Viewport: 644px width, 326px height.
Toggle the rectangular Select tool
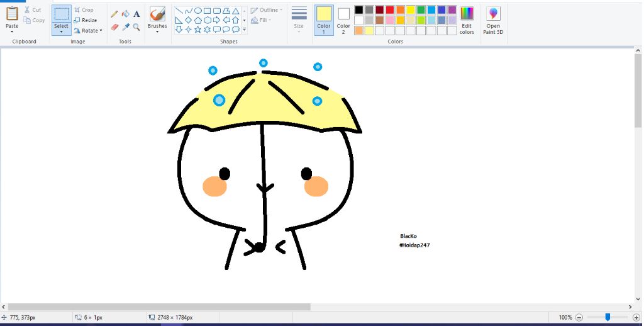pos(62,14)
